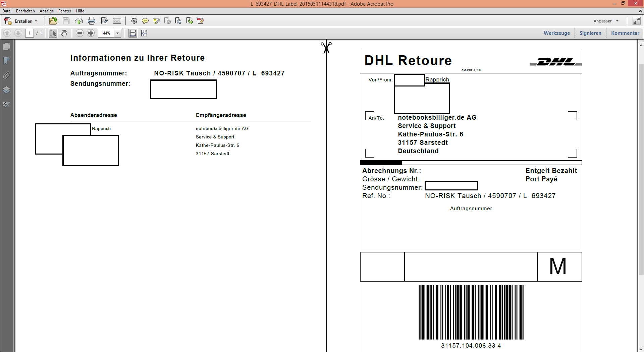This screenshot has height=352, width=644.
Task: Toggle fit full page view
Action: [144, 33]
